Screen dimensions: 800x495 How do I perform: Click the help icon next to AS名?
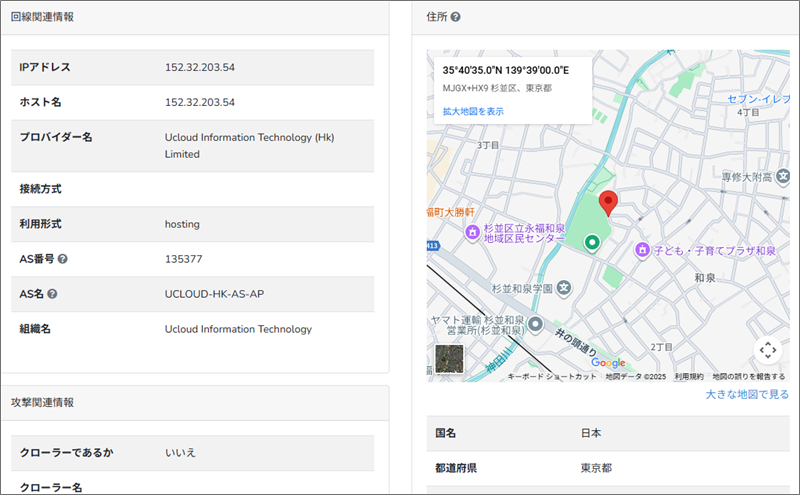(x=52, y=294)
